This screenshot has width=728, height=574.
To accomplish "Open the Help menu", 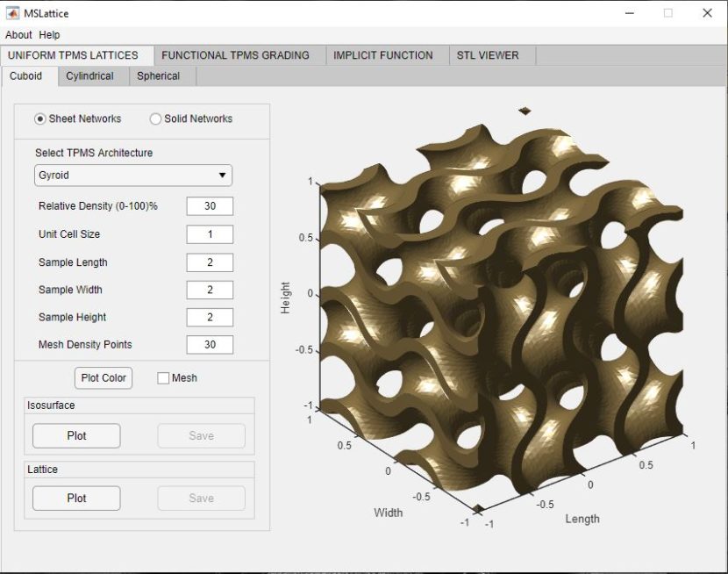I will pos(49,35).
